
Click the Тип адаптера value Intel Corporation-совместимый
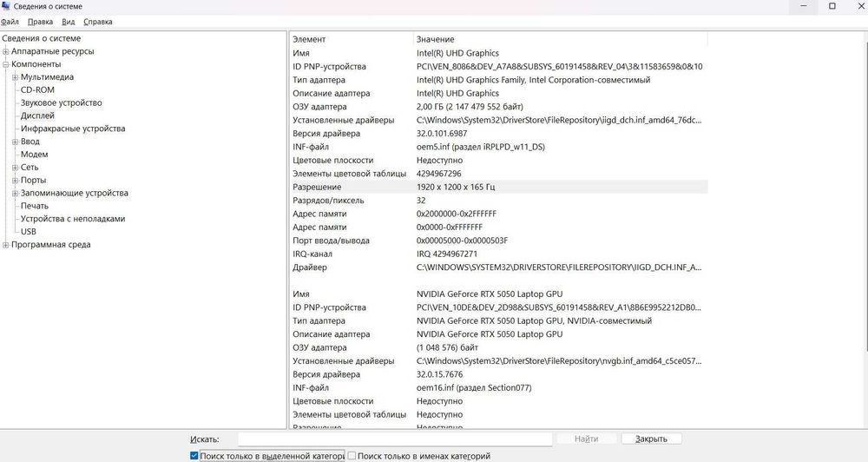point(533,80)
